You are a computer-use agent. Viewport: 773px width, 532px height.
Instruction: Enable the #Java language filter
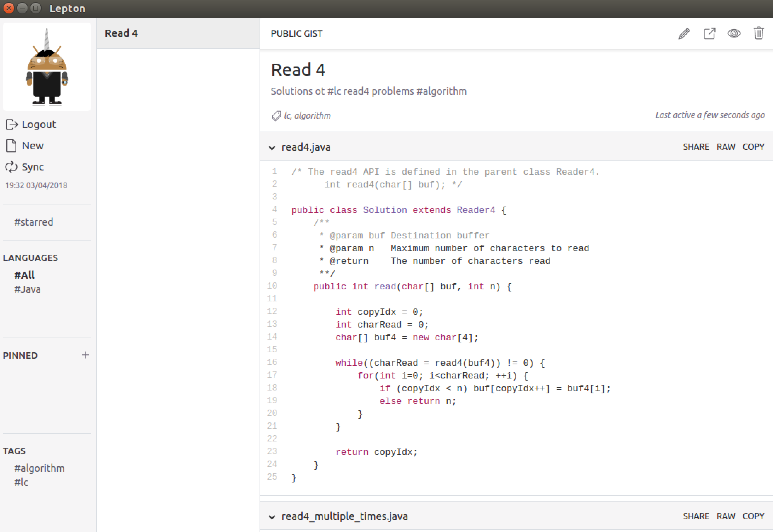click(27, 289)
